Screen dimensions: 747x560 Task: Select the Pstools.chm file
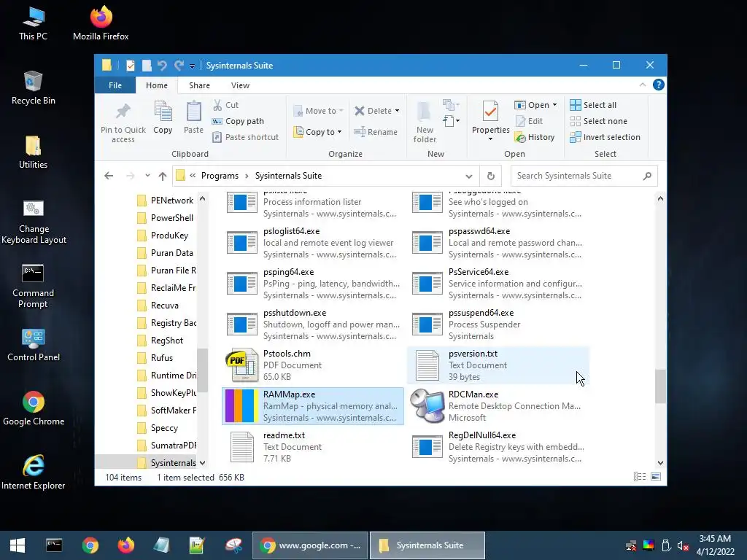point(312,365)
